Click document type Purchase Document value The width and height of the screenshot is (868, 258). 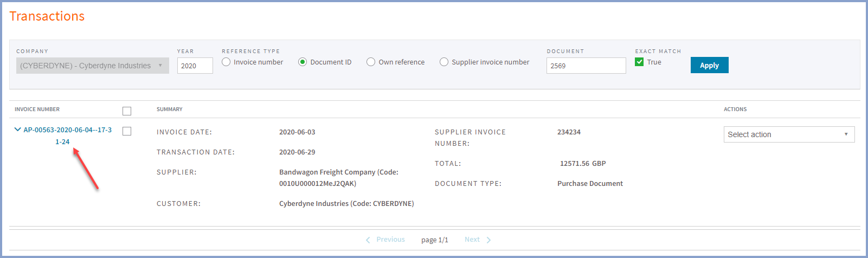pos(590,183)
